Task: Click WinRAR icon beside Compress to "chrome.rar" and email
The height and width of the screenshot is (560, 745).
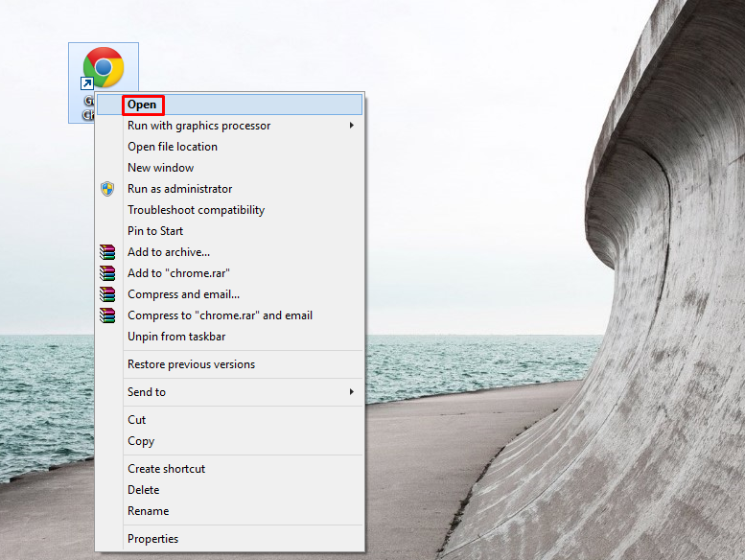Action: click(x=108, y=315)
